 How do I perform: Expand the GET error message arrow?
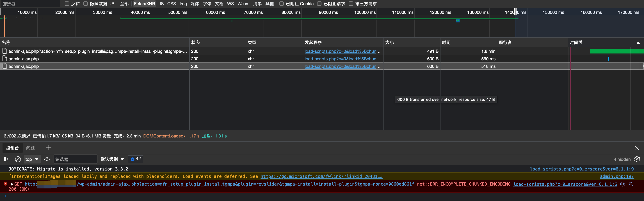[12, 184]
